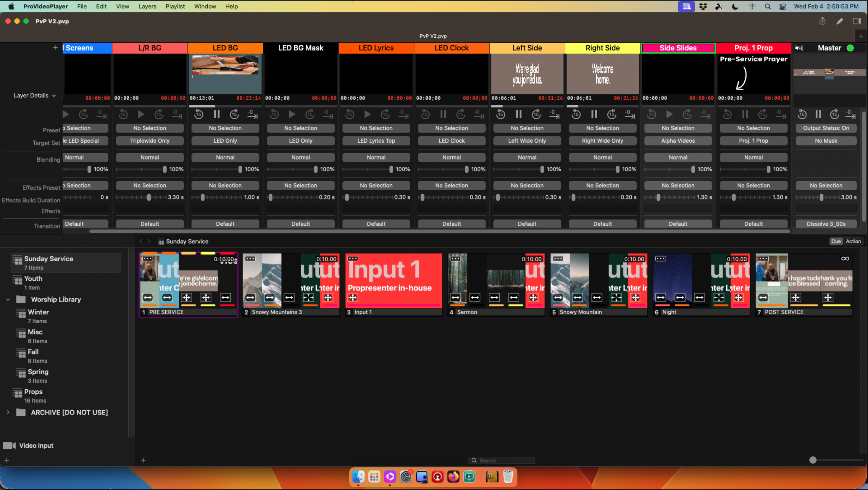Collapse the Worship Library folder

point(8,299)
